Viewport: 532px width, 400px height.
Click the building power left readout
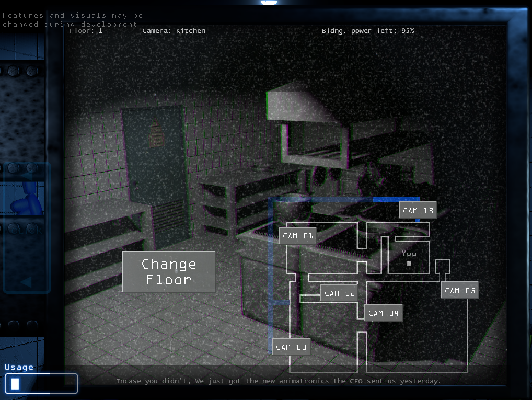(x=367, y=31)
